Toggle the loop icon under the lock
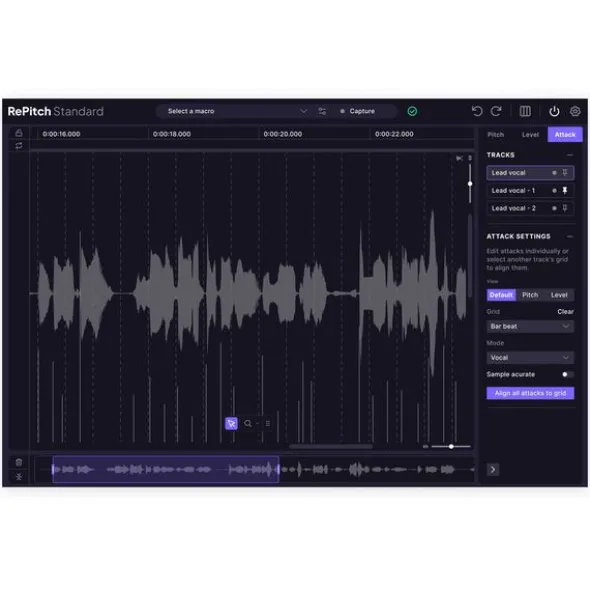The width and height of the screenshot is (590, 591). click(x=18, y=146)
